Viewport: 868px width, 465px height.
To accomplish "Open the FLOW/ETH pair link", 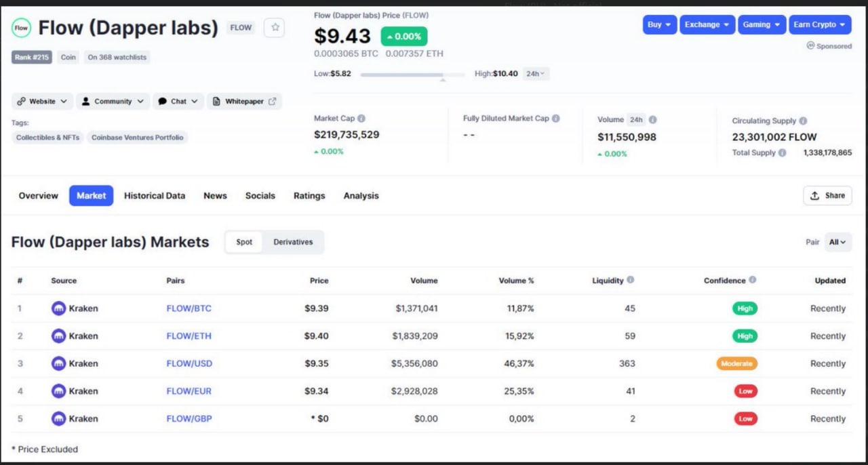I will pos(189,336).
